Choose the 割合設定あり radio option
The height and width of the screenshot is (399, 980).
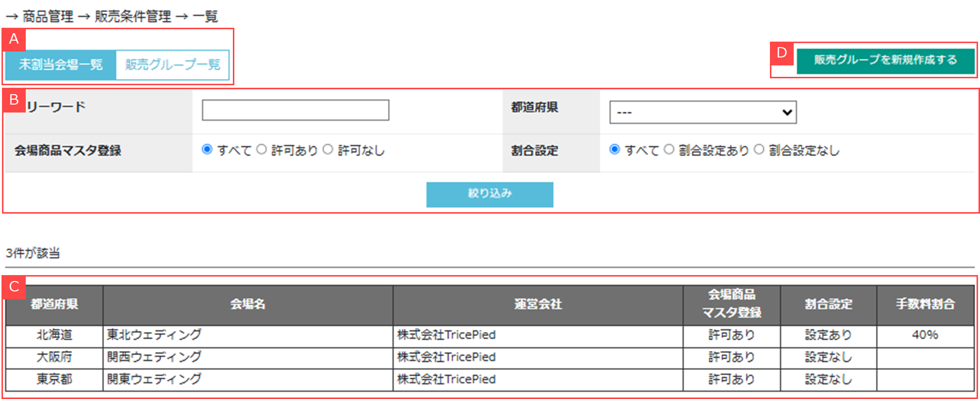click(669, 150)
